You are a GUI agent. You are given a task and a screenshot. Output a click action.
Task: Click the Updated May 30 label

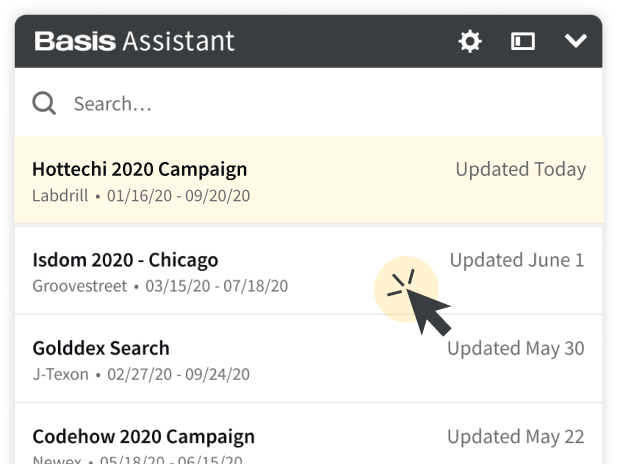tap(516, 348)
